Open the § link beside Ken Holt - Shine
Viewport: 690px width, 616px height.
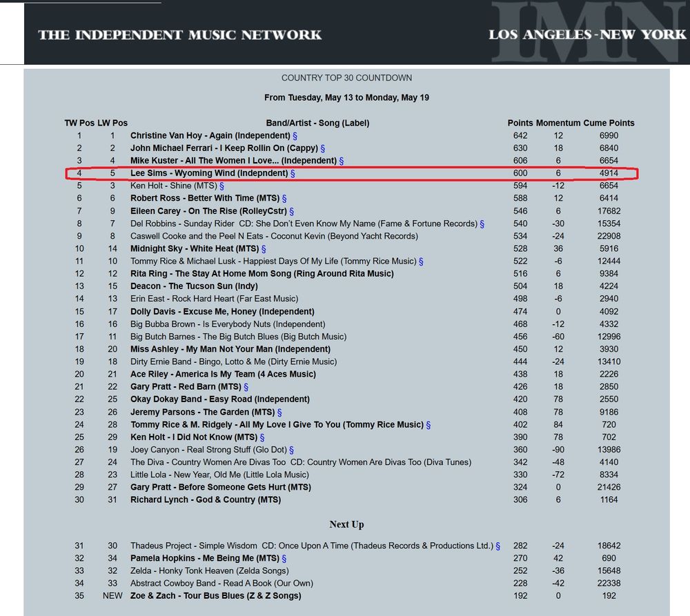[x=221, y=186]
